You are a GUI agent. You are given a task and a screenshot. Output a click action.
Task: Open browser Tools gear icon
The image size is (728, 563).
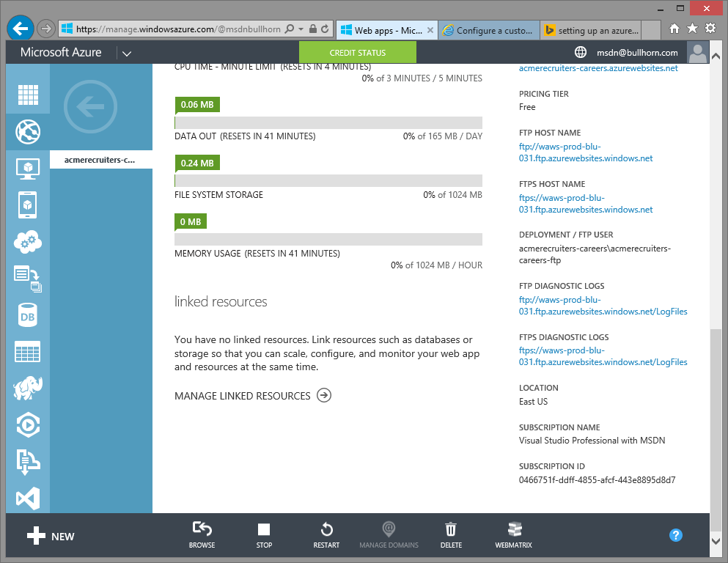click(x=710, y=29)
